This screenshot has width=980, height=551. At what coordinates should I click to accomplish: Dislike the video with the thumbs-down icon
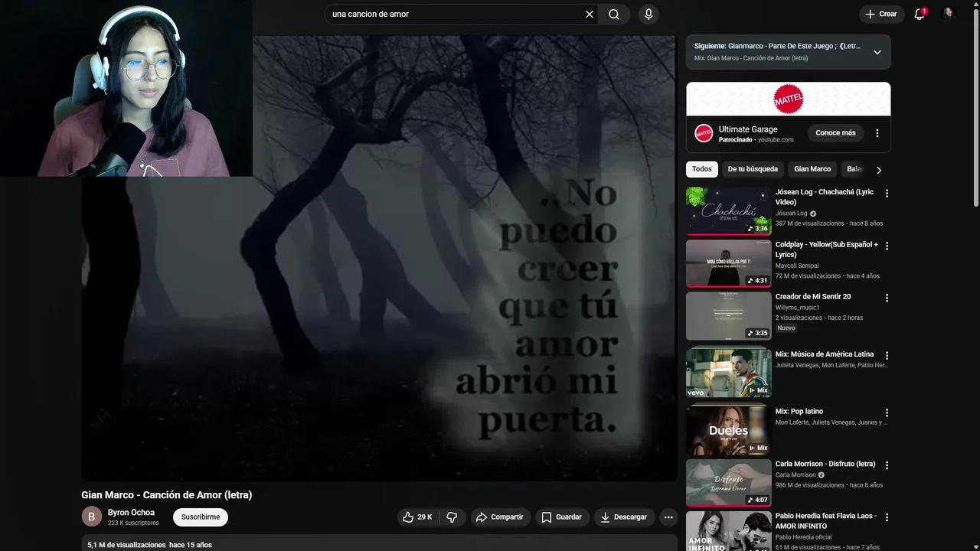point(452,517)
